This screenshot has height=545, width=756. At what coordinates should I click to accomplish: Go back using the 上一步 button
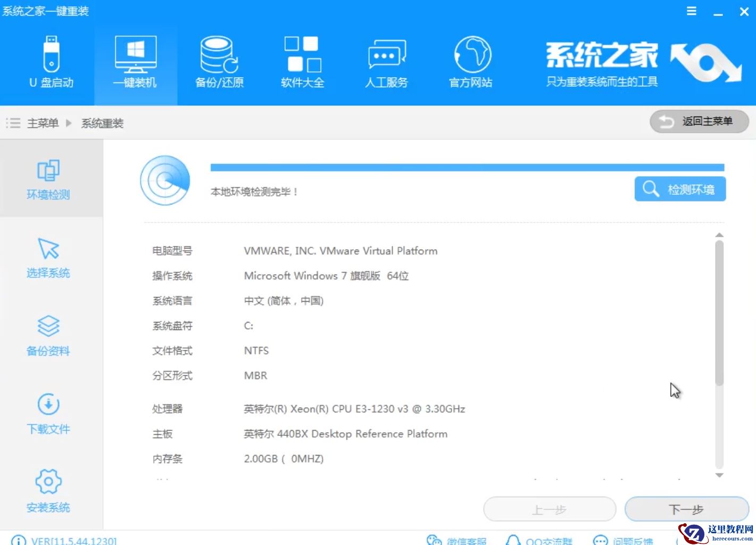[x=550, y=509]
